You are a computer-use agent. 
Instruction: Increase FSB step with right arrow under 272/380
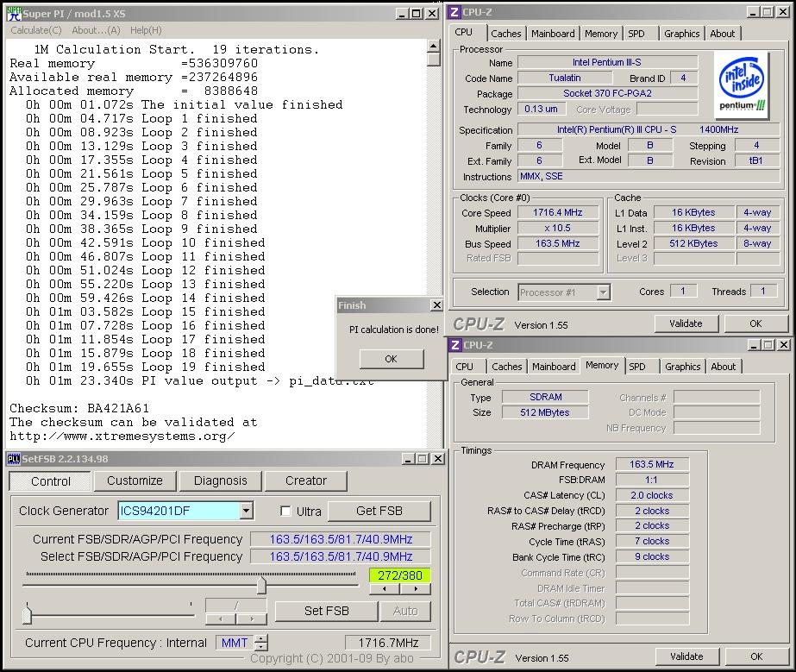(416, 588)
